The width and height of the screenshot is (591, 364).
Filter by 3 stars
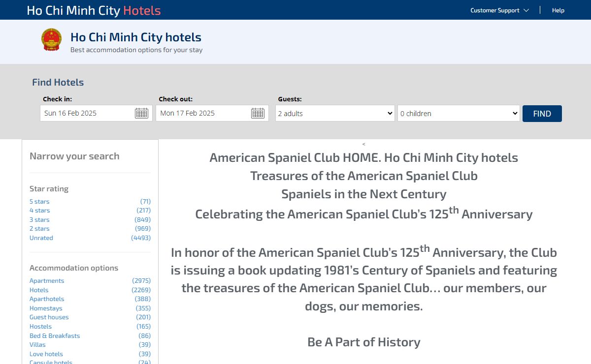click(x=39, y=220)
